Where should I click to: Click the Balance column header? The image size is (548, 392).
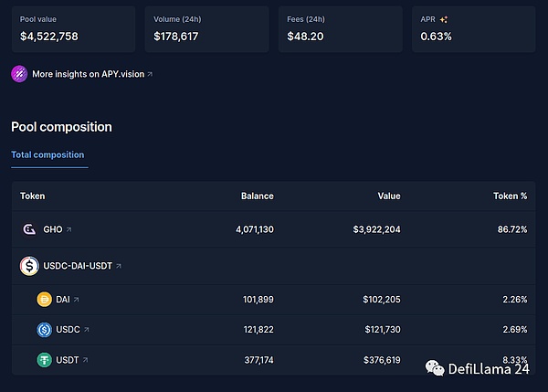click(x=257, y=196)
